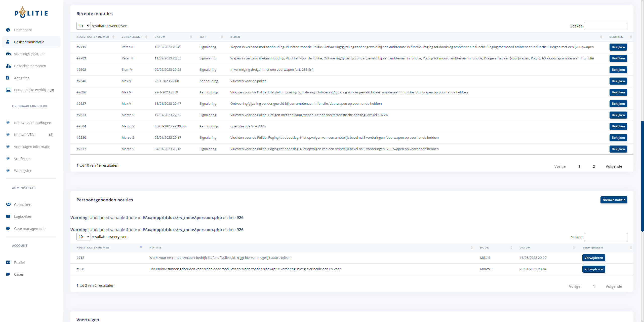Click the Voertuigregistratie car icon

(8, 54)
